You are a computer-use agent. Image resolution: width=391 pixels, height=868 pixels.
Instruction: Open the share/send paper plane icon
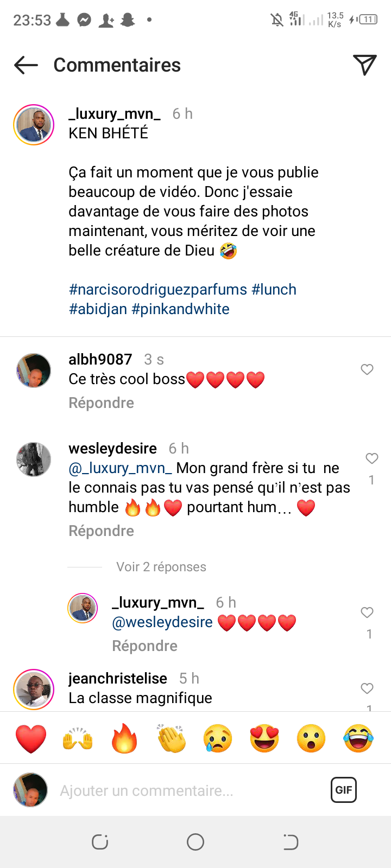click(365, 65)
